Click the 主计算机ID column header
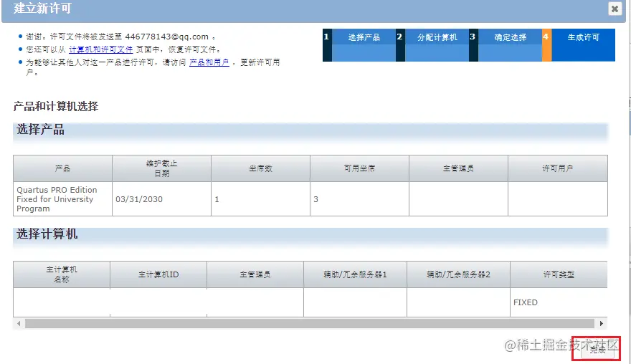This screenshot has height=364, width=631. (158, 274)
